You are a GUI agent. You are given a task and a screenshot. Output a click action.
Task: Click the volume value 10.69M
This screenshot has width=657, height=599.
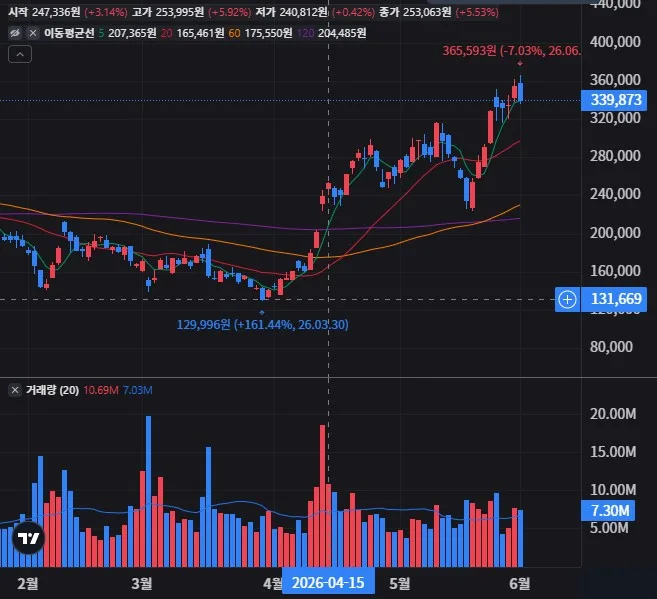101,390
